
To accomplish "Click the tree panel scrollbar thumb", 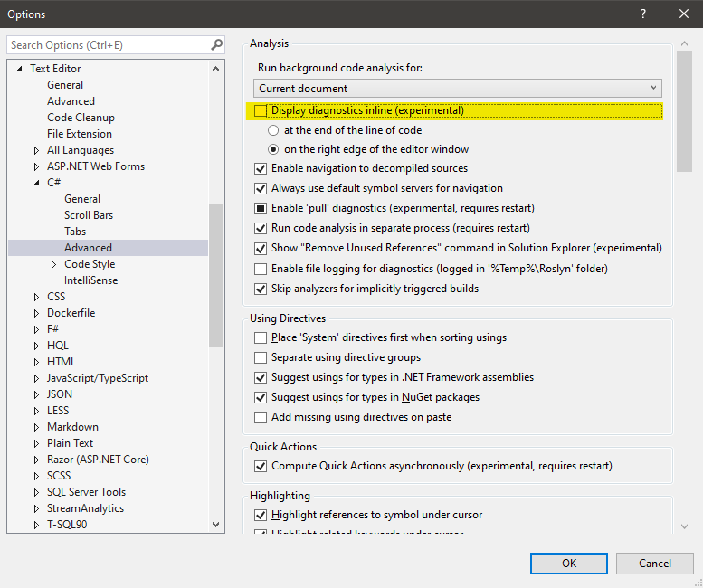I will tap(215, 275).
